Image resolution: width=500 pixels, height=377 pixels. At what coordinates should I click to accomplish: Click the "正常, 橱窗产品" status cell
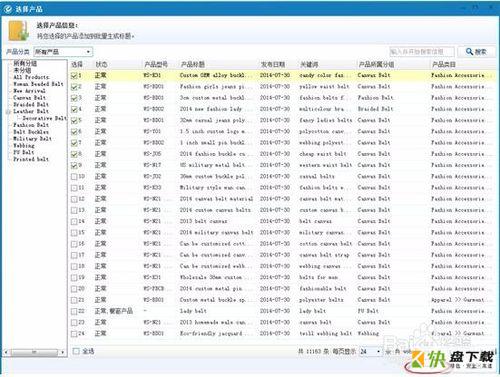click(x=114, y=311)
